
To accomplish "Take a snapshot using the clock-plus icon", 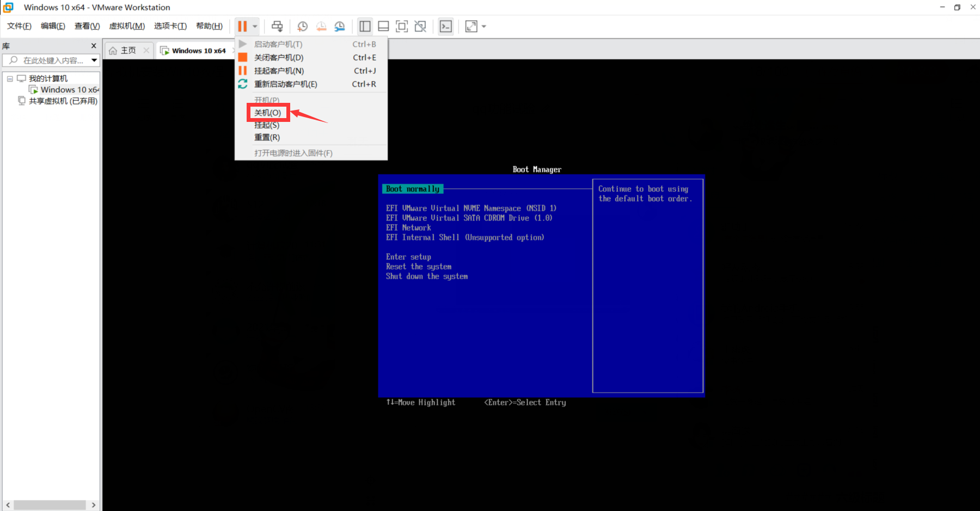I will point(302,26).
